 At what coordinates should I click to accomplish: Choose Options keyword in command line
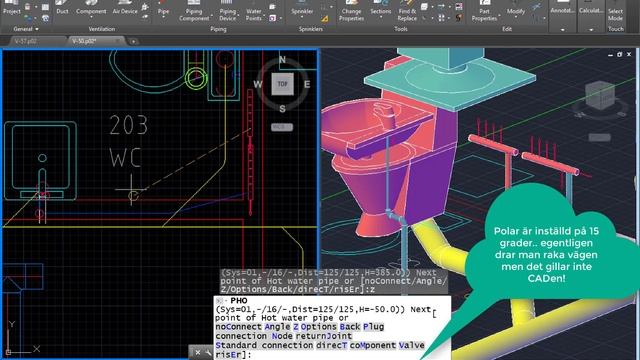pos(319,327)
